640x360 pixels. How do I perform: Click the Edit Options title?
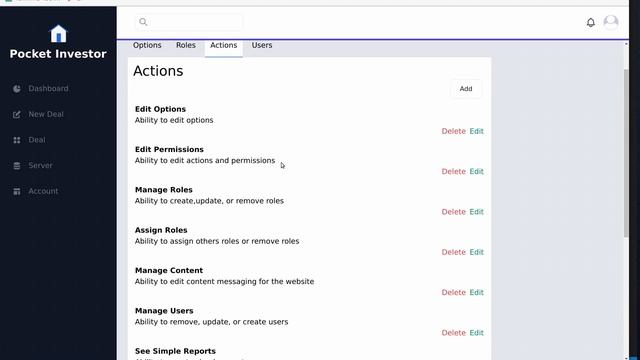coord(160,109)
